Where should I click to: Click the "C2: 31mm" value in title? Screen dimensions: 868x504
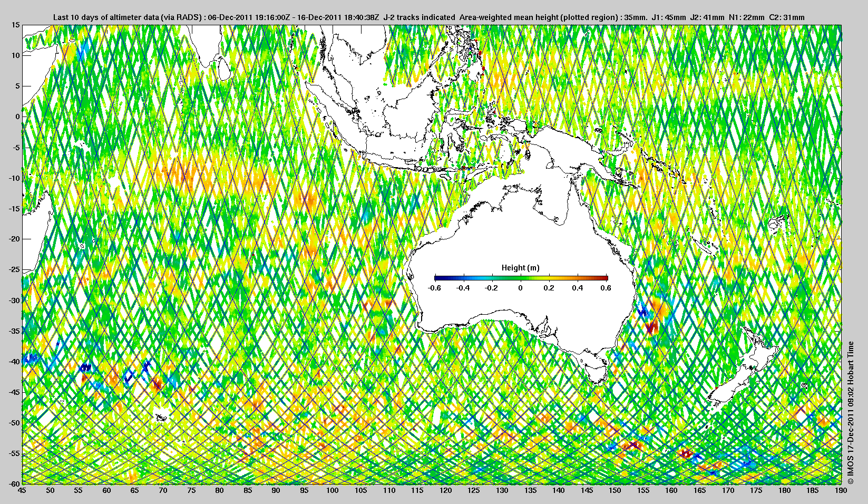[x=787, y=17]
